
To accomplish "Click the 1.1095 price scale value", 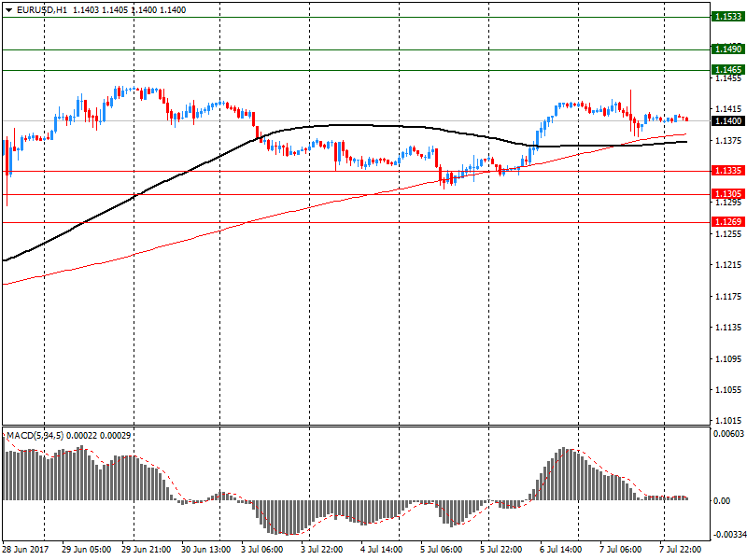I will [x=728, y=358].
